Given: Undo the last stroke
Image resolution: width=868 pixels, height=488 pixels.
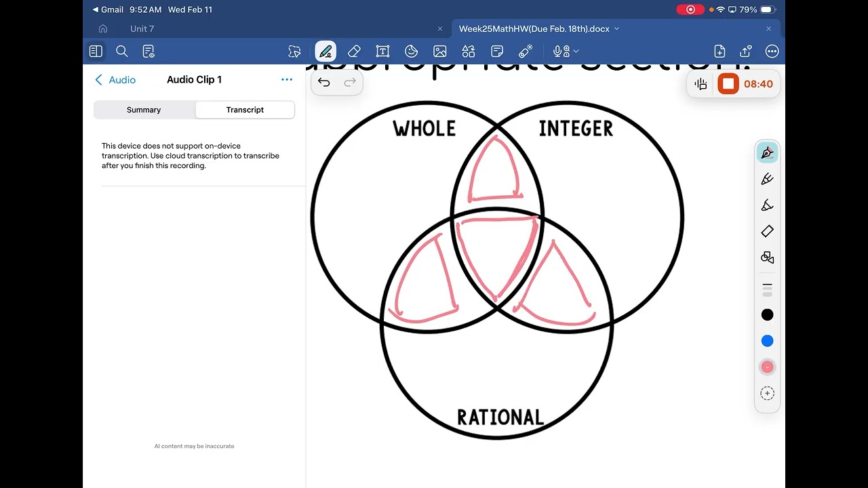Looking at the screenshot, I should (324, 83).
